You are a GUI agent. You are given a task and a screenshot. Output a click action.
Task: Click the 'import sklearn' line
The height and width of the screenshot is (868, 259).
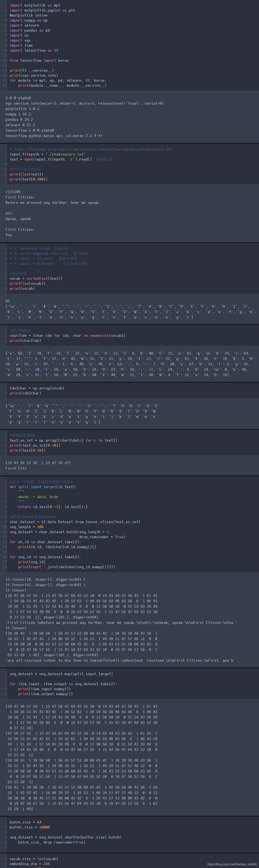24,26
